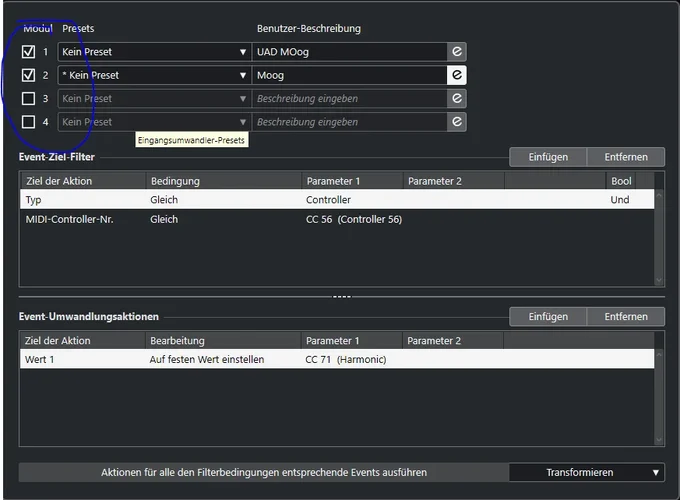
Task: Click the 'Moog' description field
Action: tap(348, 75)
